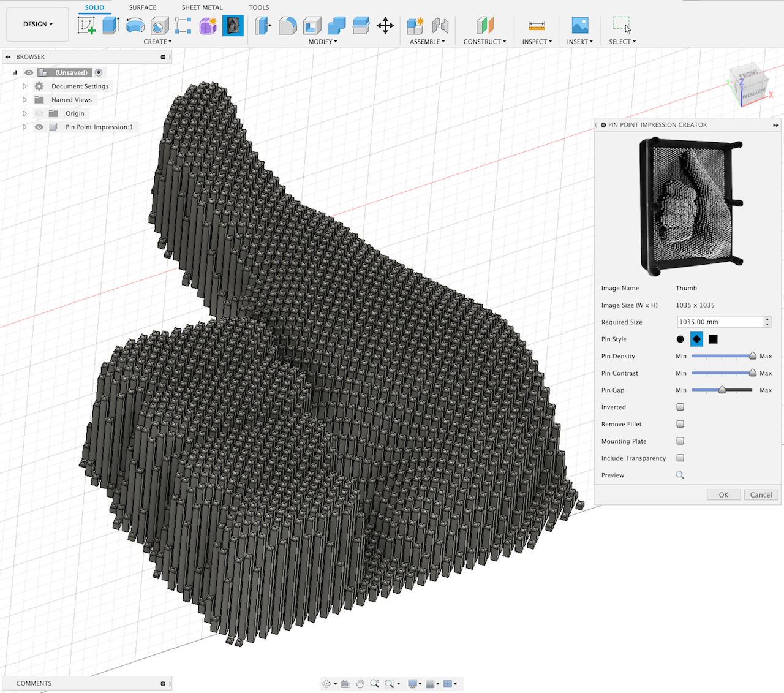This screenshot has height=693, width=784.
Task: Adjust the Pin Gap slider handle
Action: tap(722, 390)
